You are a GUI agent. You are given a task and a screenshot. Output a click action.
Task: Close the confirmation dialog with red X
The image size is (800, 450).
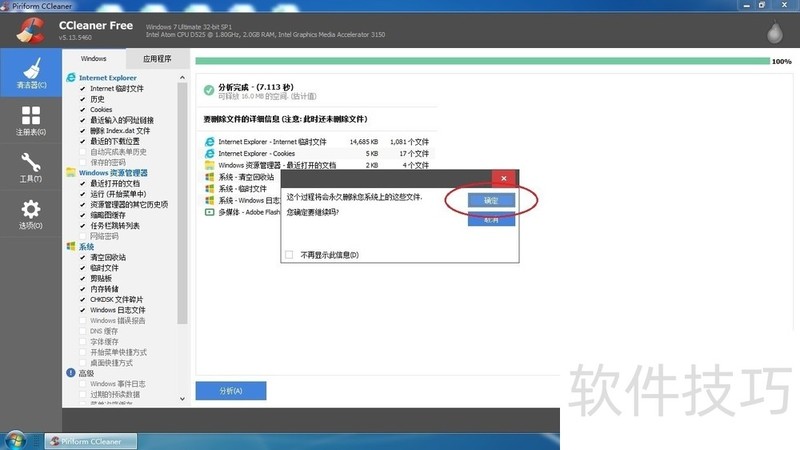504,178
